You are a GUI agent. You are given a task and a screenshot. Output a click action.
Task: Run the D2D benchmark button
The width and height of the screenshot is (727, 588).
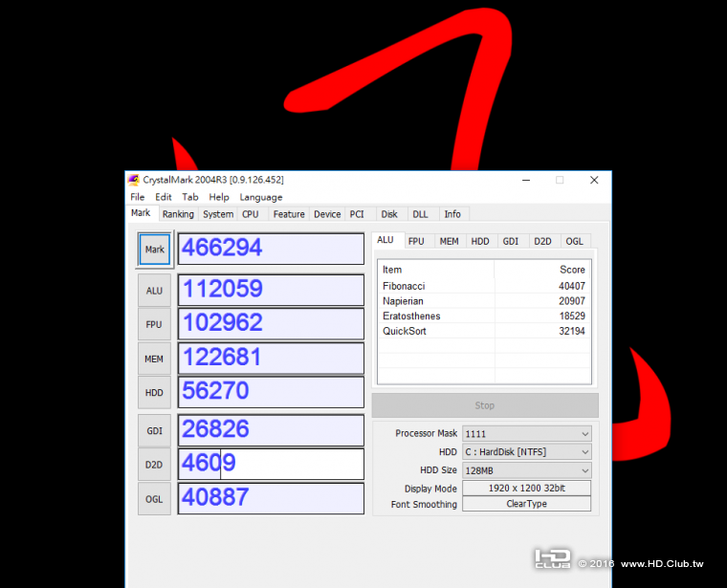(x=154, y=465)
